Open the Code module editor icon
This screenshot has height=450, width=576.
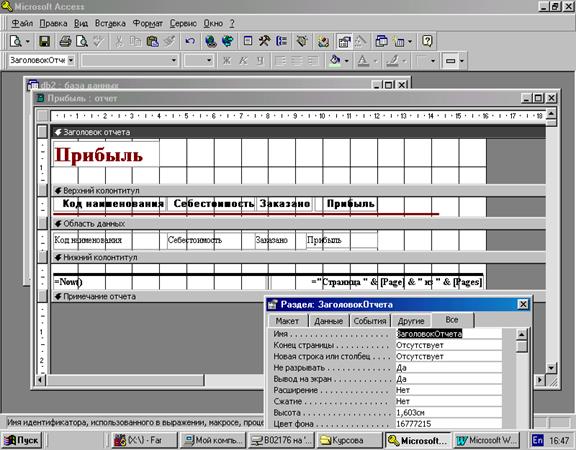[323, 41]
